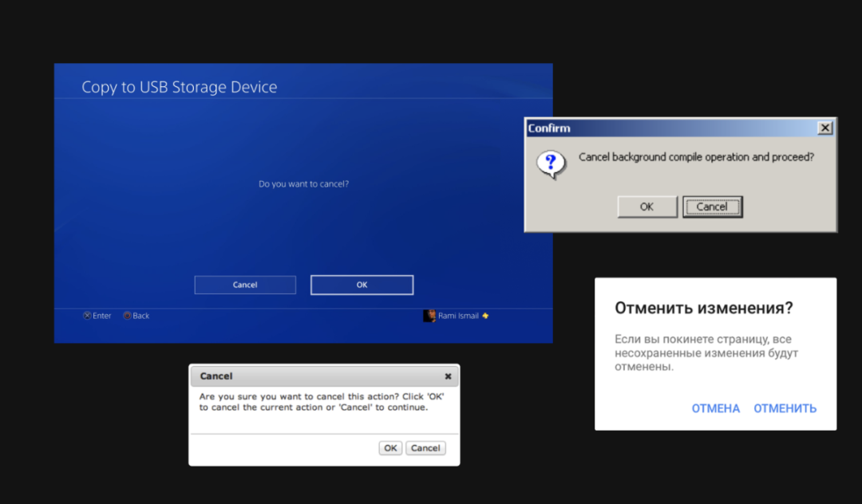Tap the ОТМЕНИТЬ button
Image resolution: width=862 pixels, height=504 pixels.
coord(785,408)
